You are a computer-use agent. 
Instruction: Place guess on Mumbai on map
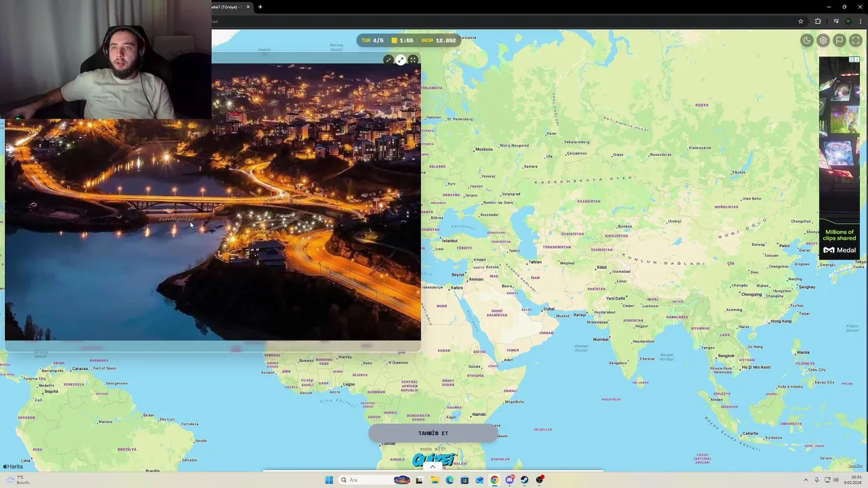[x=601, y=339]
